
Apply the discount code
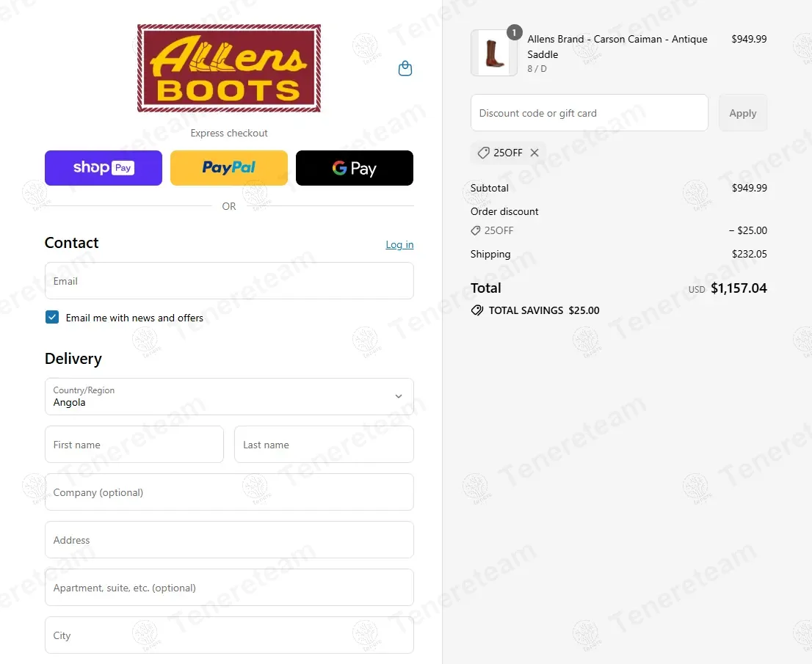742,113
